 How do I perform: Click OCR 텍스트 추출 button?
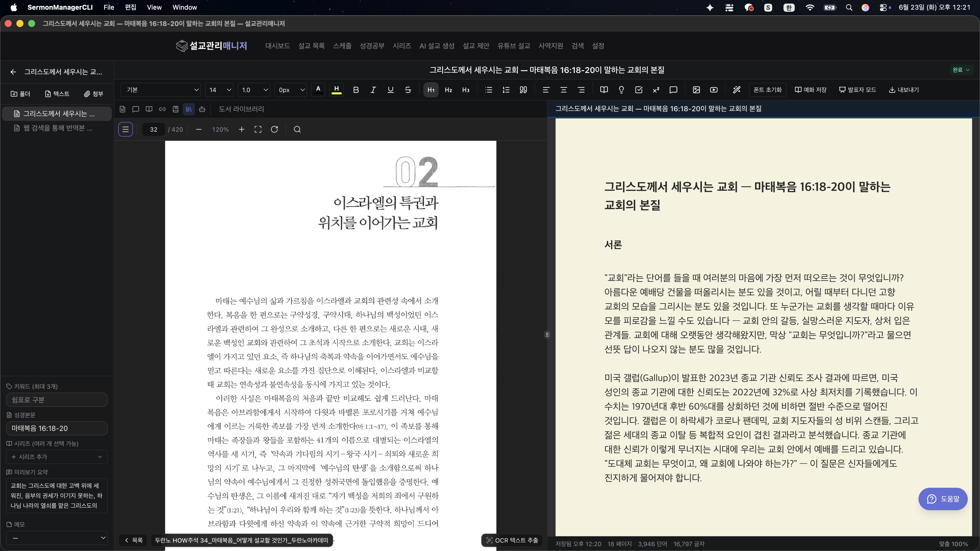[512, 540]
